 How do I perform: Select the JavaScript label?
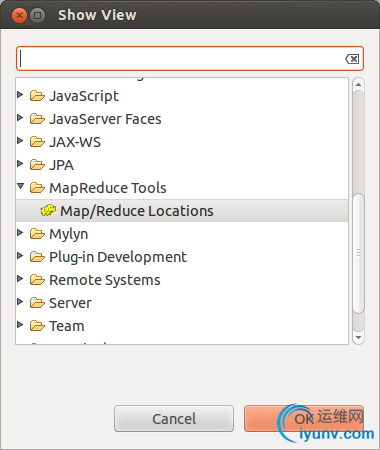84,96
